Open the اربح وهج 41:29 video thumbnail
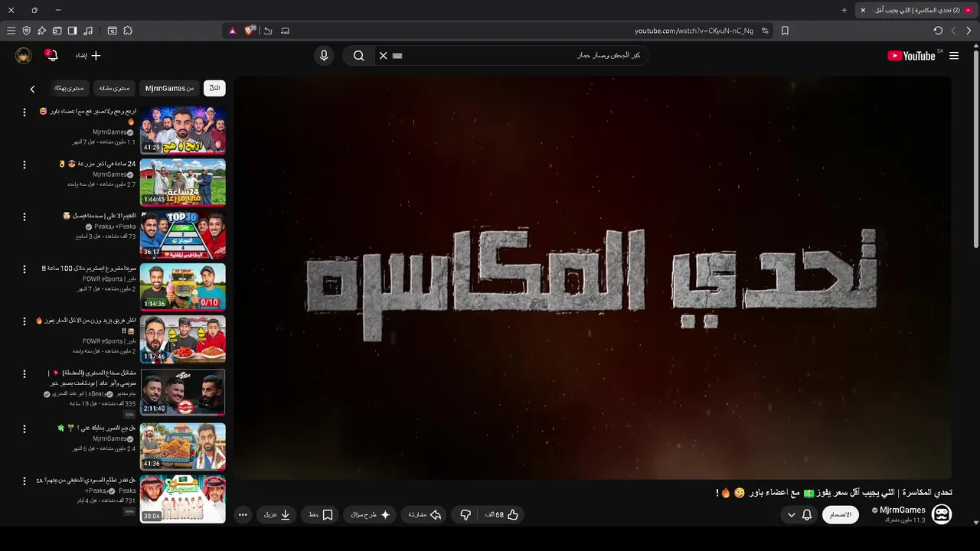Viewport: 980px width, 551px height. point(183,129)
